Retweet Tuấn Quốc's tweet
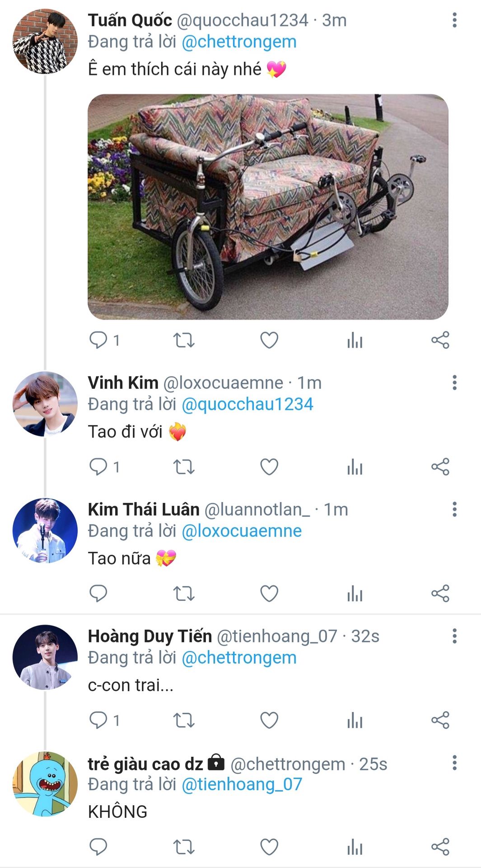 (184, 340)
